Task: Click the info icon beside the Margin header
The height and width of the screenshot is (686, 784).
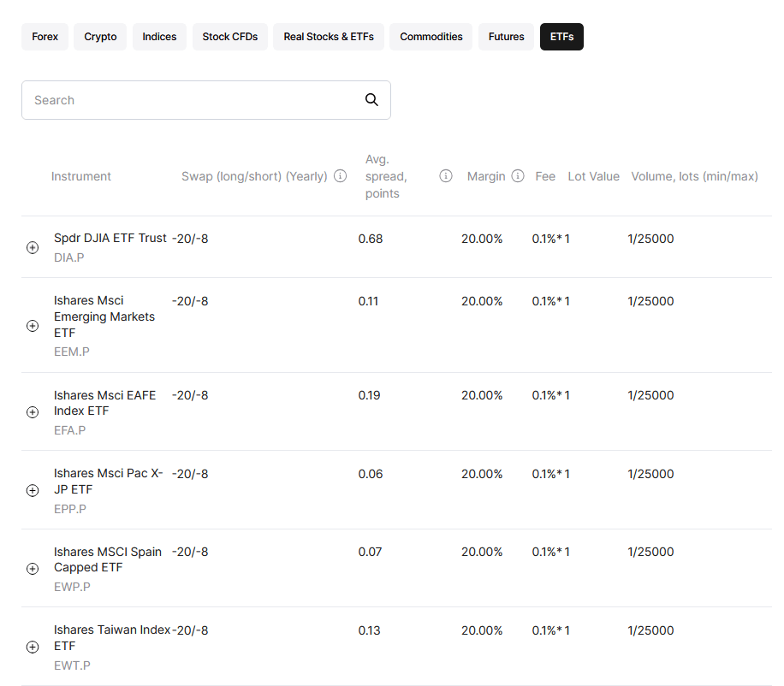Action: [518, 175]
